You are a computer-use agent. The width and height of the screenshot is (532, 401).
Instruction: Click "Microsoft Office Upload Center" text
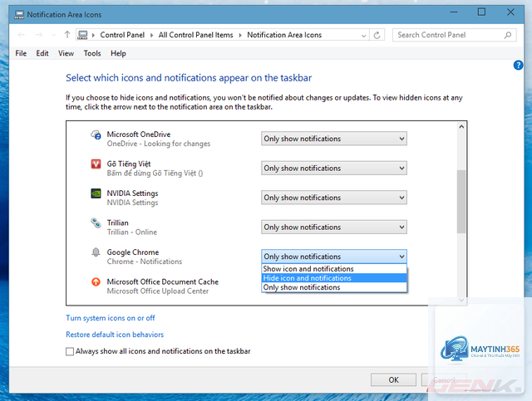pyautogui.click(x=158, y=291)
